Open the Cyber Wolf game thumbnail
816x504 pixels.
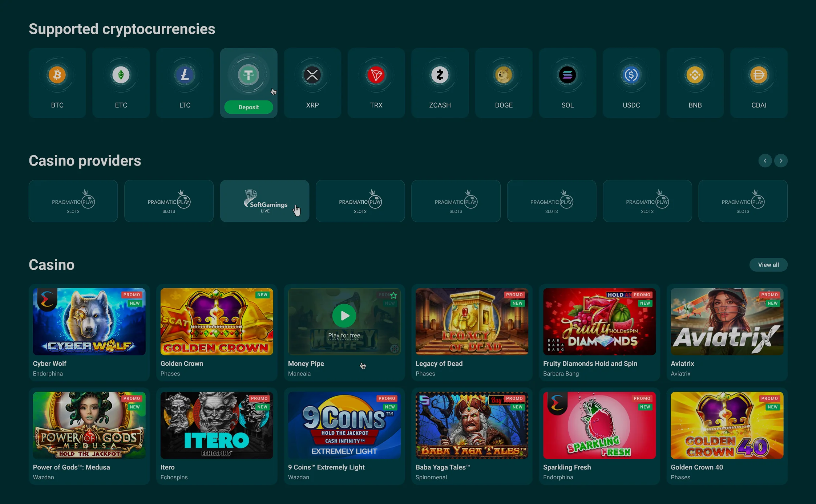click(x=89, y=322)
